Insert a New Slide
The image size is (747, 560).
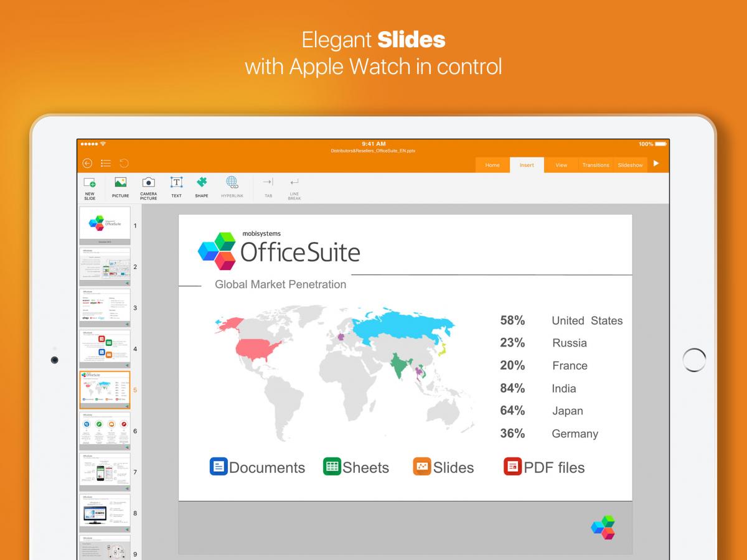click(x=90, y=188)
